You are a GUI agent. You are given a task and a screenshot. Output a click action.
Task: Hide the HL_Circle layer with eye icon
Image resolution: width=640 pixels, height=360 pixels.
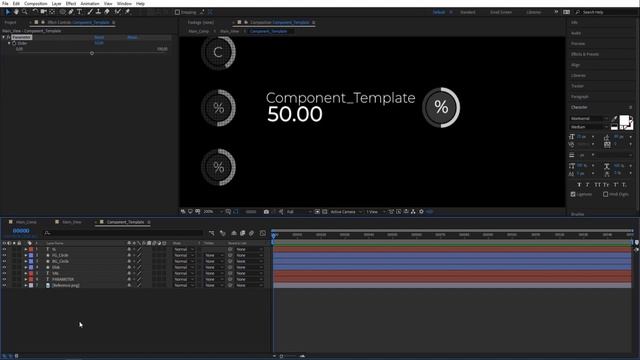tap(4, 255)
